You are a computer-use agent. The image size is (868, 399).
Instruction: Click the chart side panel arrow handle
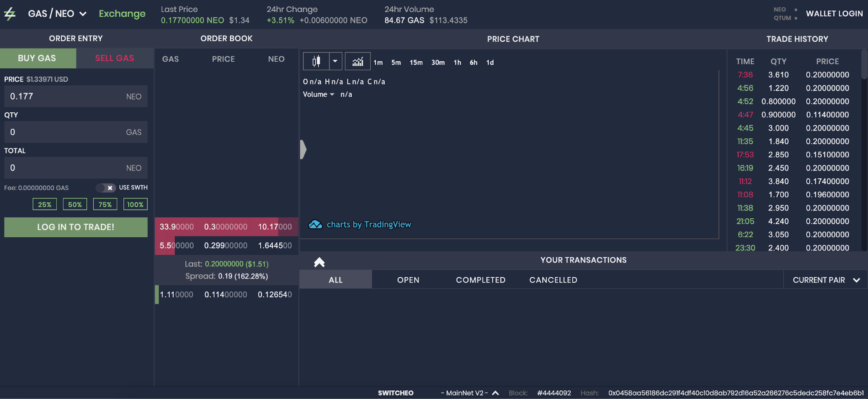click(303, 150)
